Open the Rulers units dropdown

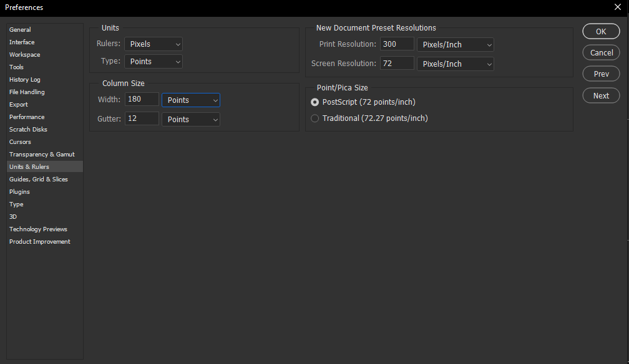(x=153, y=44)
